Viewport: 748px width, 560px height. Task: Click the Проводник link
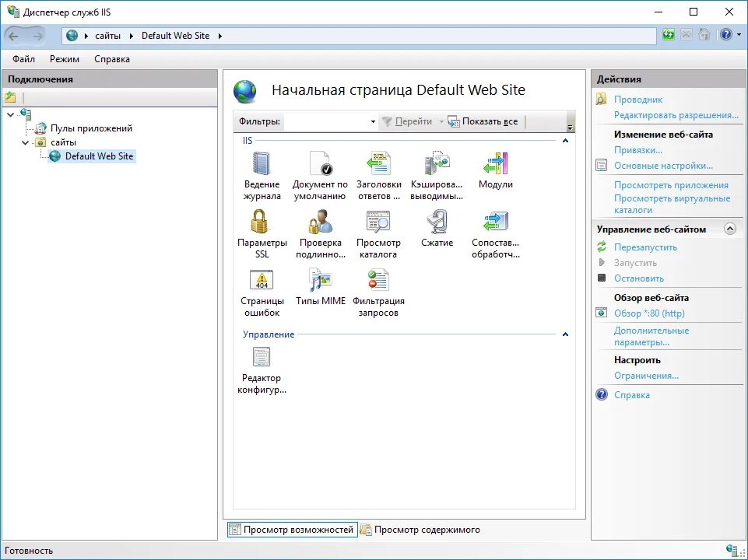click(637, 100)
